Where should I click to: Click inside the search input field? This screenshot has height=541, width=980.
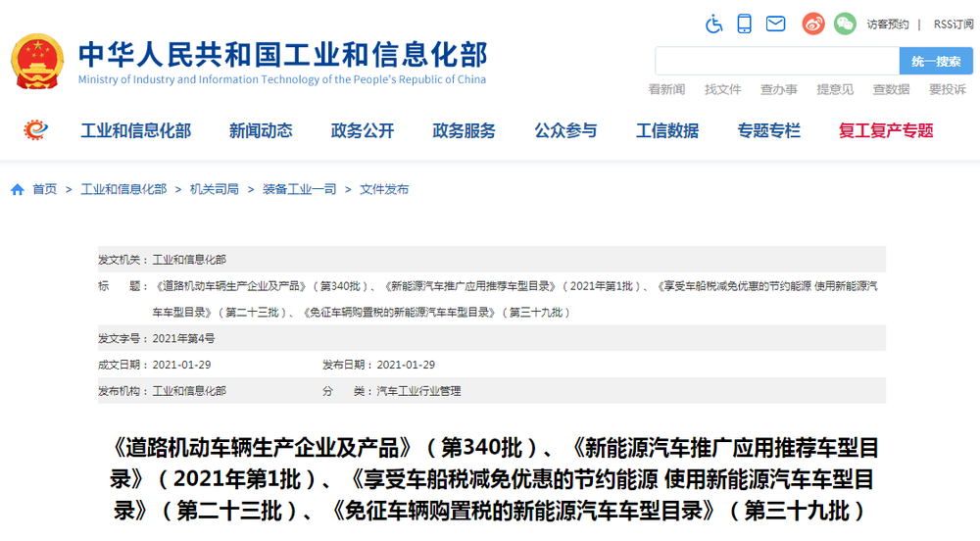[776, 61]
